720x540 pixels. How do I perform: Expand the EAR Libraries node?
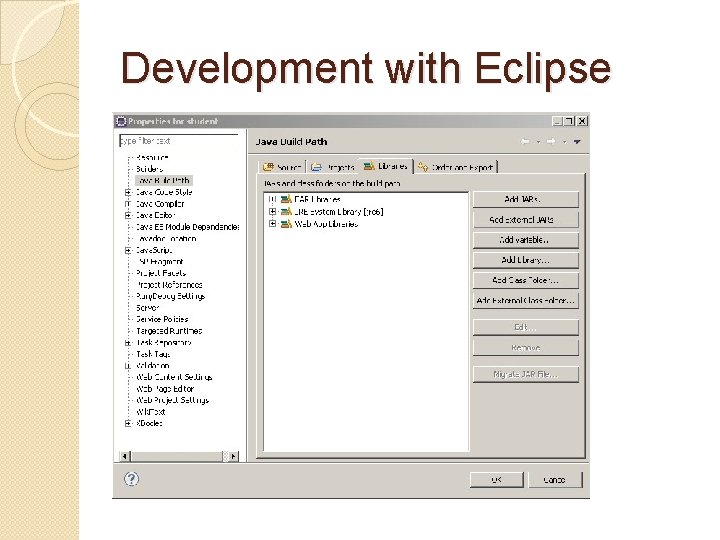tap(272, 199)
